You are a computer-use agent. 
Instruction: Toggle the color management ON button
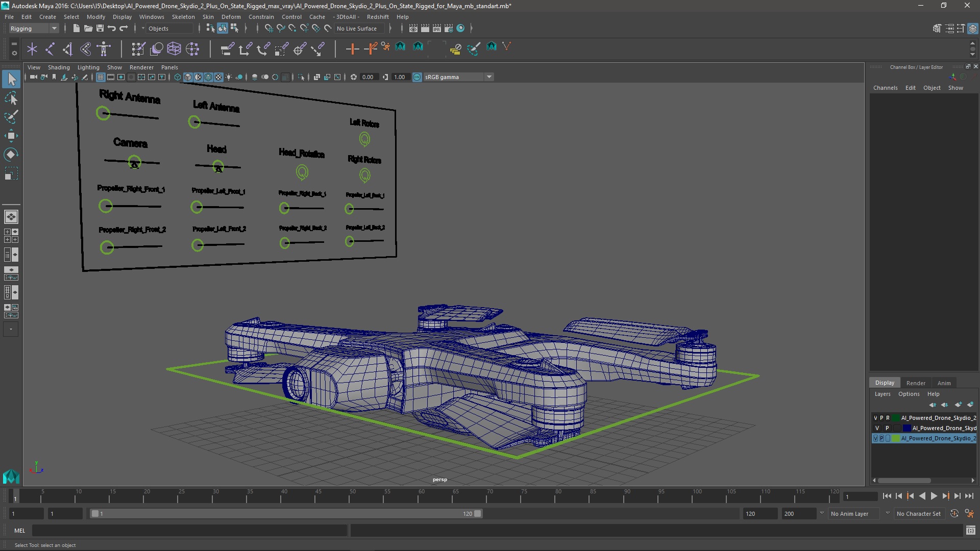point(417,77)
